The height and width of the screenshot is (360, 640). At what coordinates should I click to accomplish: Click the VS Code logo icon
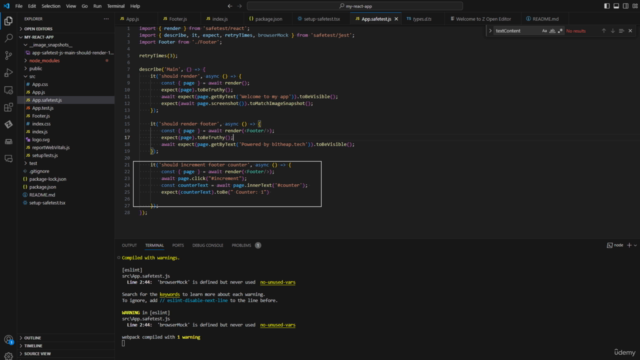click(x=6, y=6)
